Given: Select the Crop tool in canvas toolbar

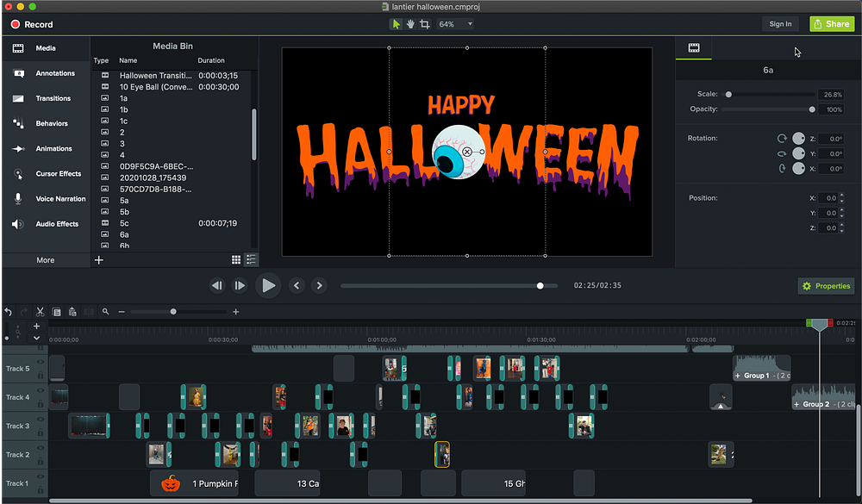Looking at the screenshot, I should [424, 24].
